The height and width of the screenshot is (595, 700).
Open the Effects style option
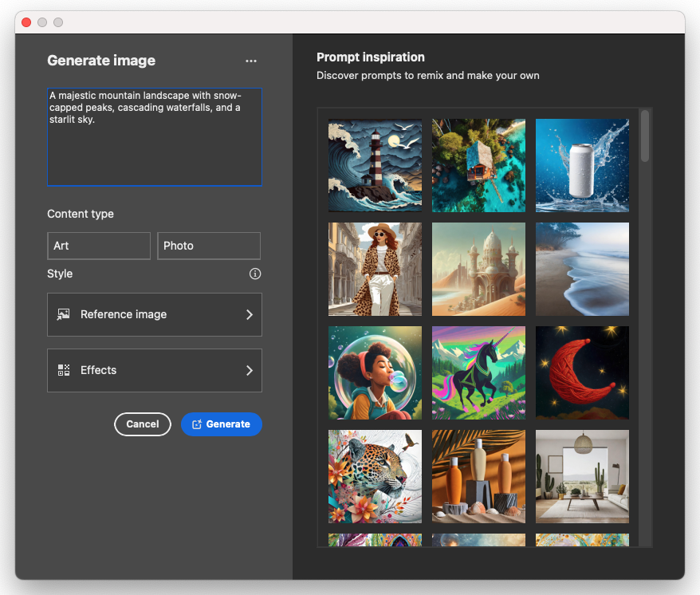point(155,370)
